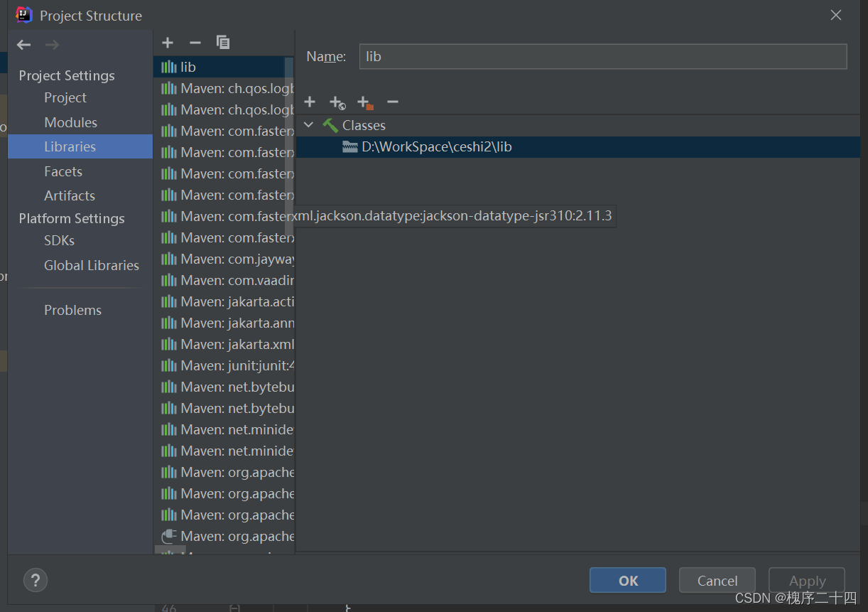Viewport: 868px width, 612px height.
Task: Open the Problems page
Action: 72,310
